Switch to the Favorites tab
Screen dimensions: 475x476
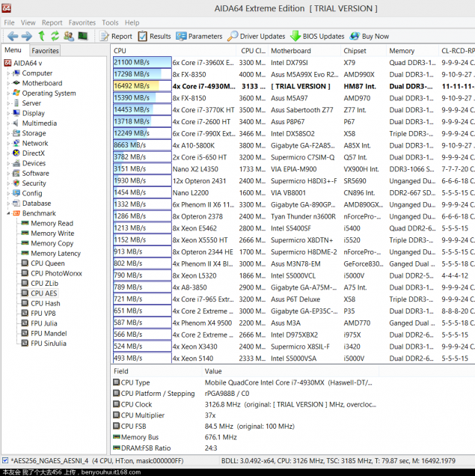[x=45, y=51]
